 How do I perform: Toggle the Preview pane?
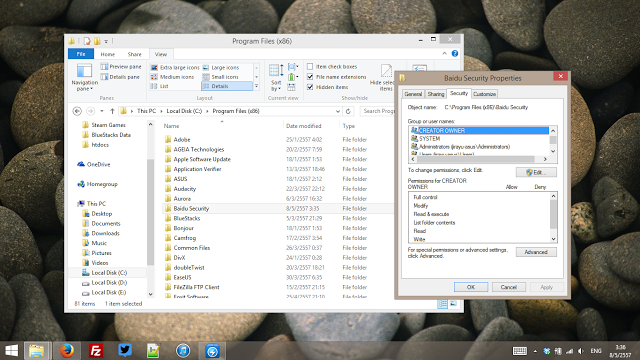121,67
